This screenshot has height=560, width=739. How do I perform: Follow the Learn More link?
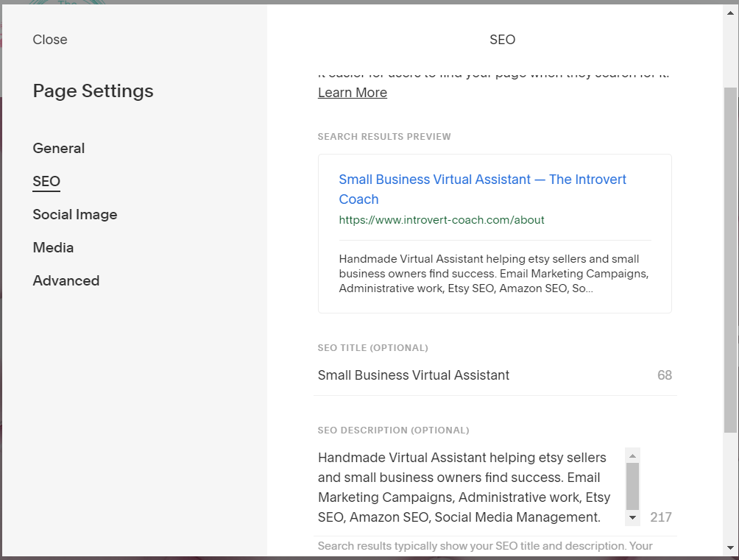353,93
